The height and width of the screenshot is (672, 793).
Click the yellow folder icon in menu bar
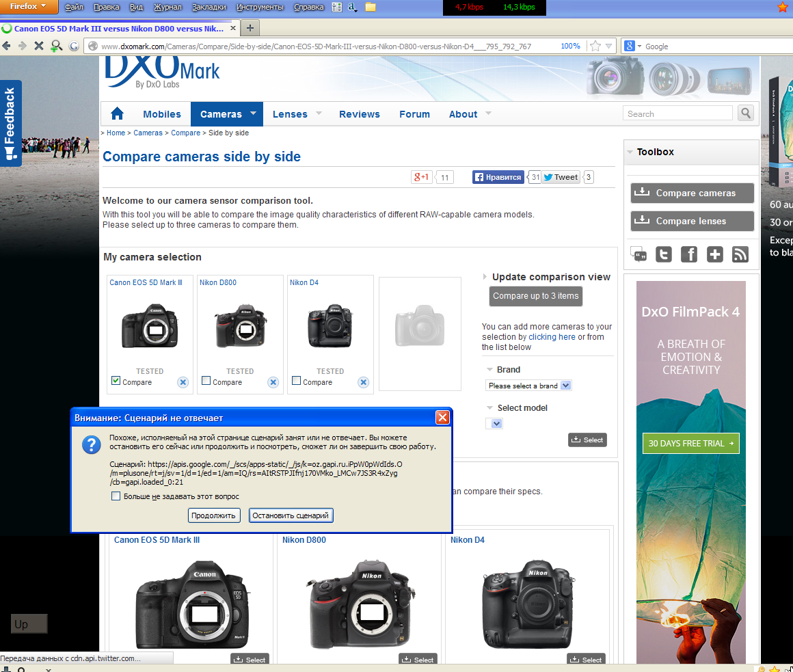coord(371,7)
